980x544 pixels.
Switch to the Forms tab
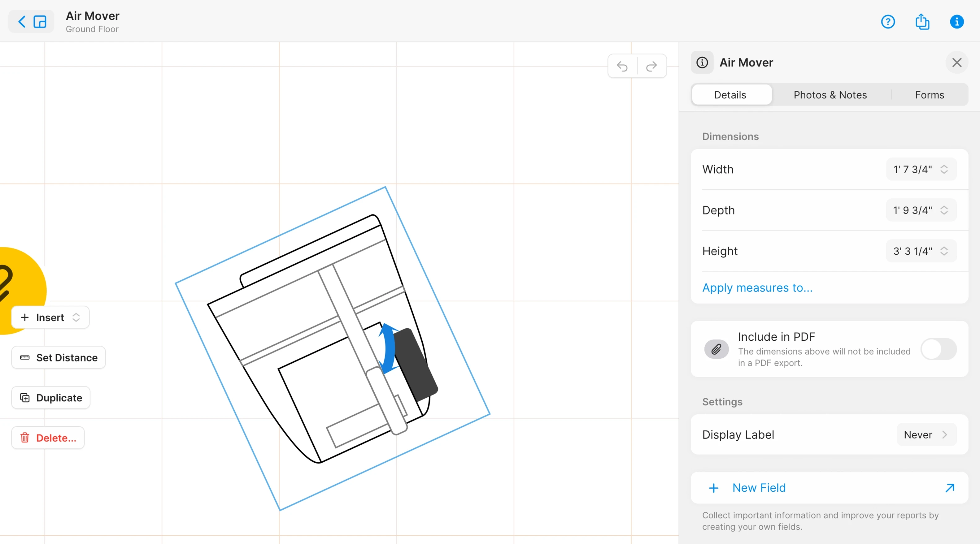929,95
